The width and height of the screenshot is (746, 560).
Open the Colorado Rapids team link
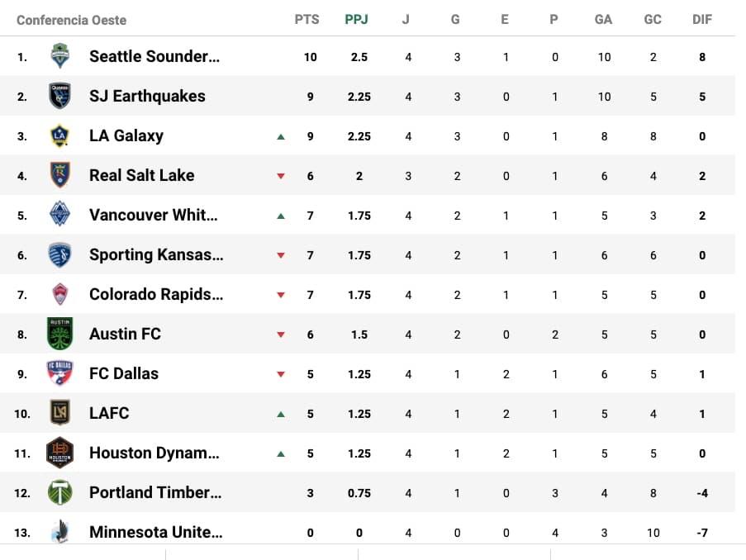click(156, 294)
